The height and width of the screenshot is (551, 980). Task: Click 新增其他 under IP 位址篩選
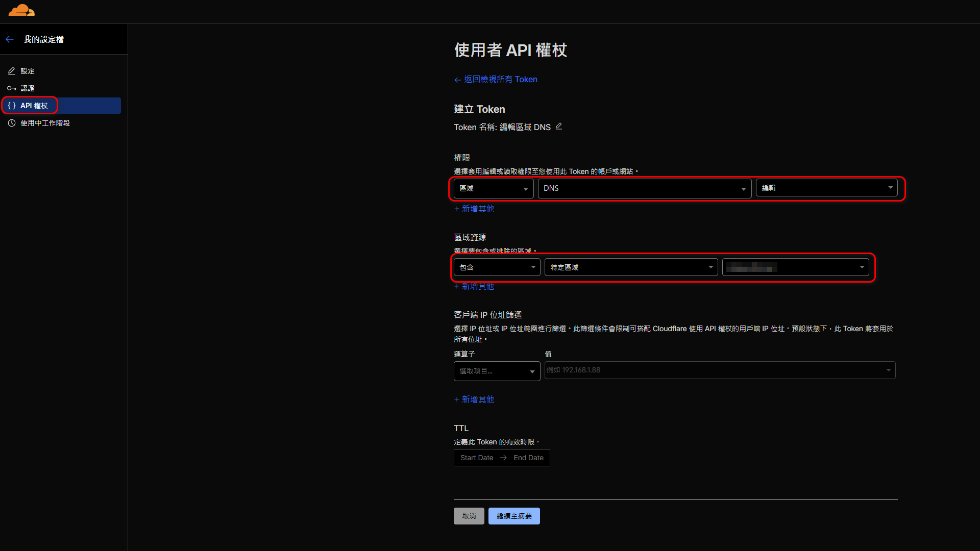tap(474, 399)
